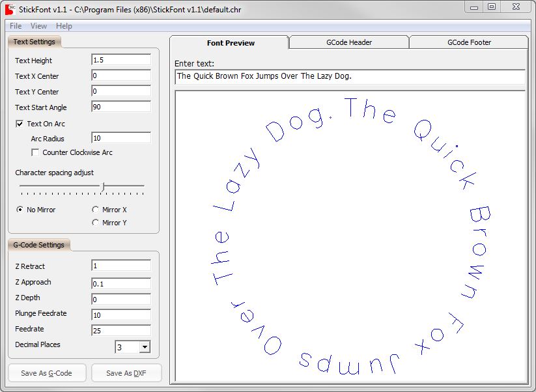Click the Z Depth input field
The image size is (536, 392).
(x=121, y=300)
